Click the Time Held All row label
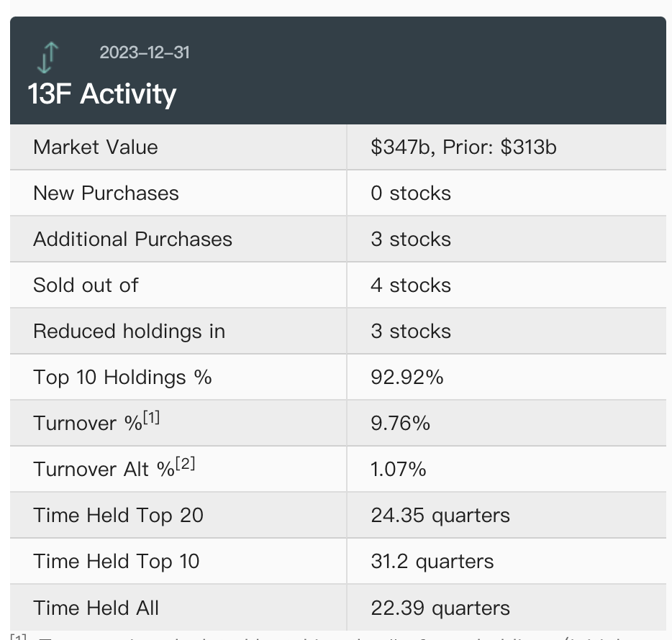Screen dimensions: 672x640 point(96,608)
